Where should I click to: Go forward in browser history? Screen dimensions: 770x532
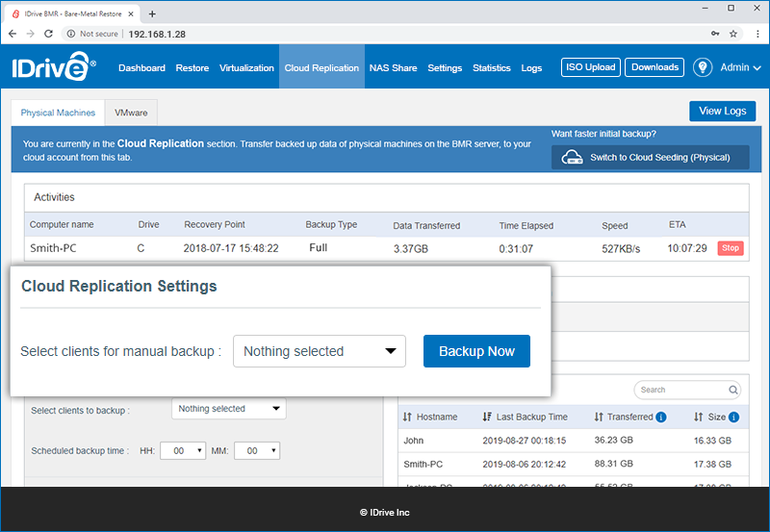30,34
